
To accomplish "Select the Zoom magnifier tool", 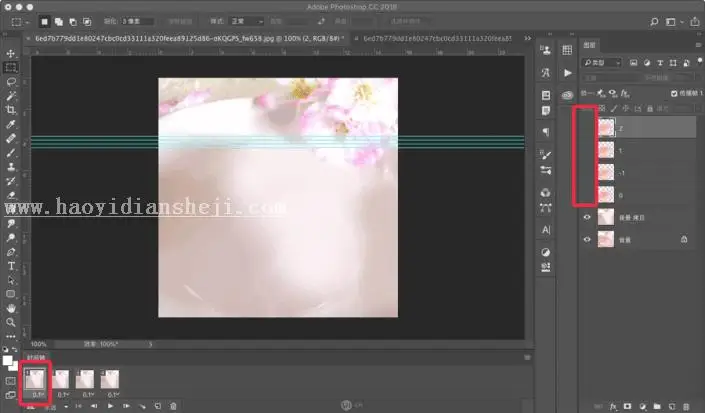I will click(11, 322).
